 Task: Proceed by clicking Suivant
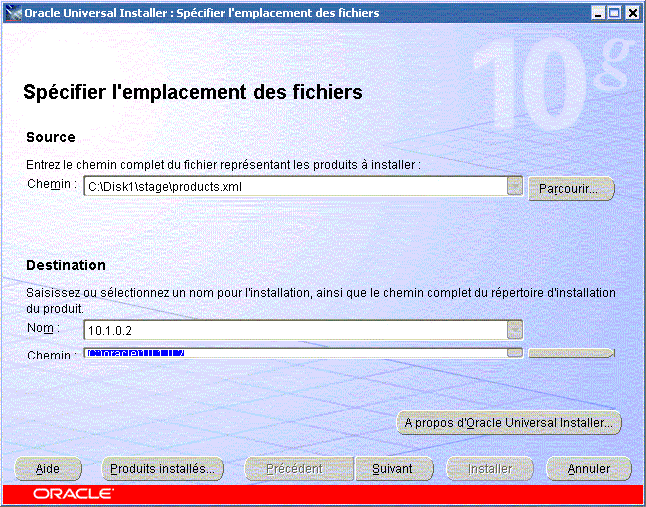tap(393, 468)
